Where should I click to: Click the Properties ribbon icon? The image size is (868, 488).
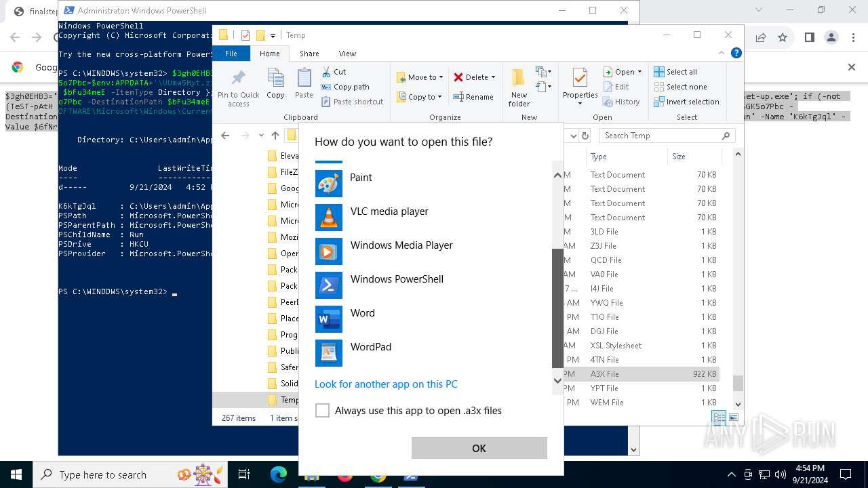coord(580,79)
